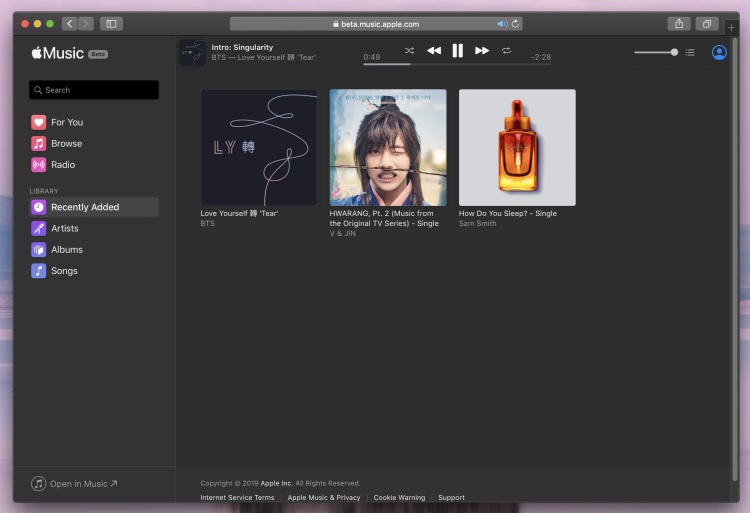Viewport: 750px width, 513px height.
Task: Open the Up Next queue list
Action: (690, 52)
